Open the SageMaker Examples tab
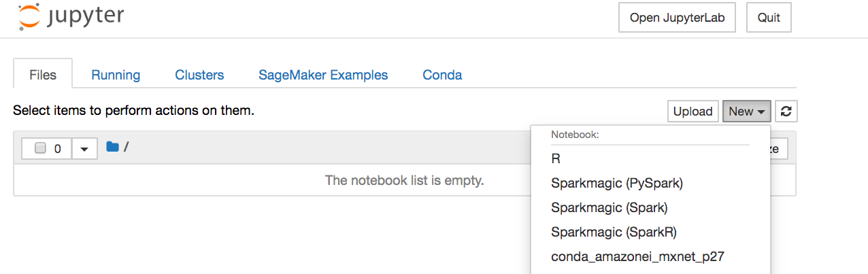 click(323, 75)
